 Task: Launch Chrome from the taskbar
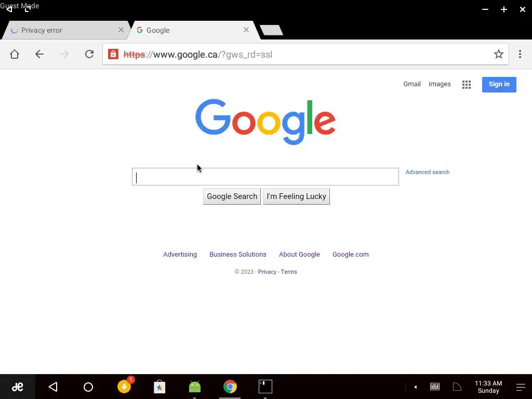coord(230,387)
